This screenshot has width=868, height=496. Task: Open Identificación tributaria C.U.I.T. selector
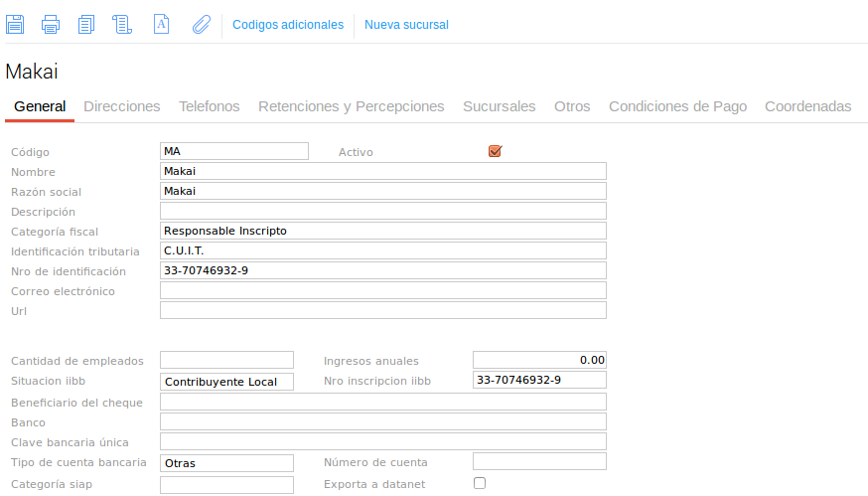point(383,251)
